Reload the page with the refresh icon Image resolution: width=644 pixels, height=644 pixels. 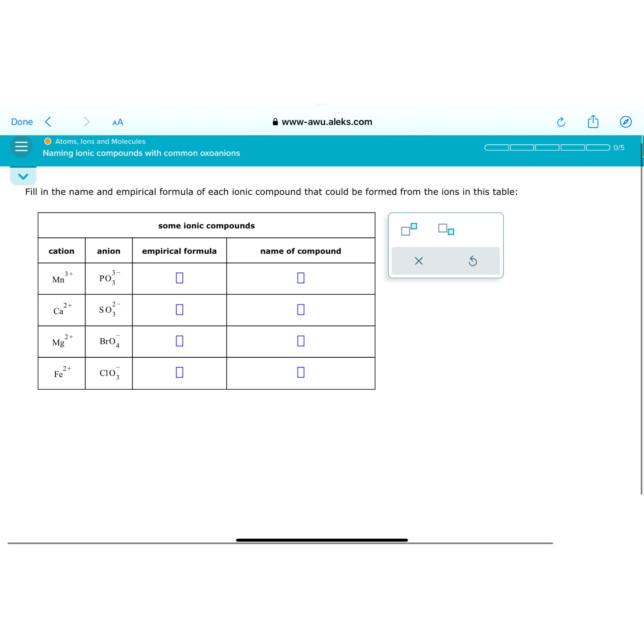click(562, 122)
